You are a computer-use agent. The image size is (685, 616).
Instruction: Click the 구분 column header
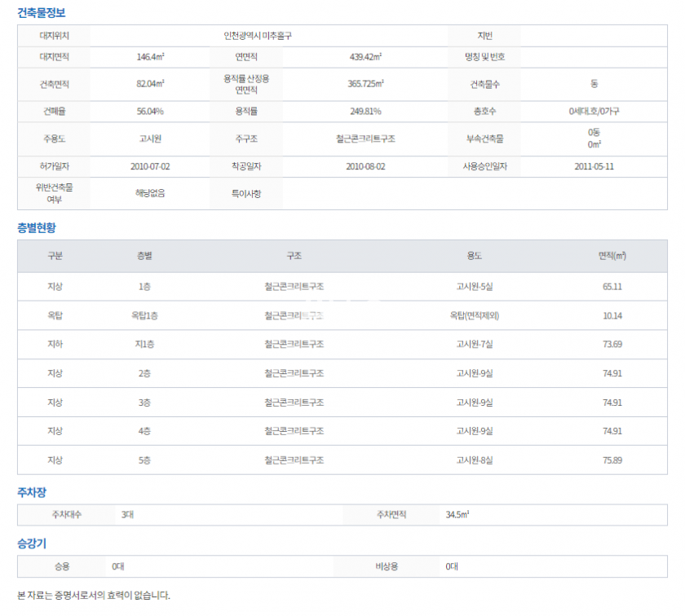(x=55, y=256)
